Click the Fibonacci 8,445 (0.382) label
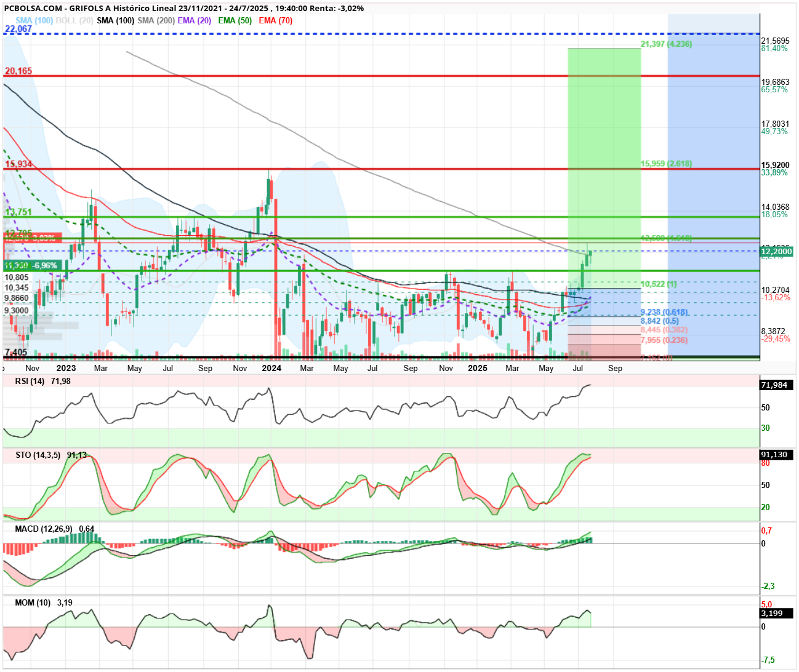 (664, 330)
